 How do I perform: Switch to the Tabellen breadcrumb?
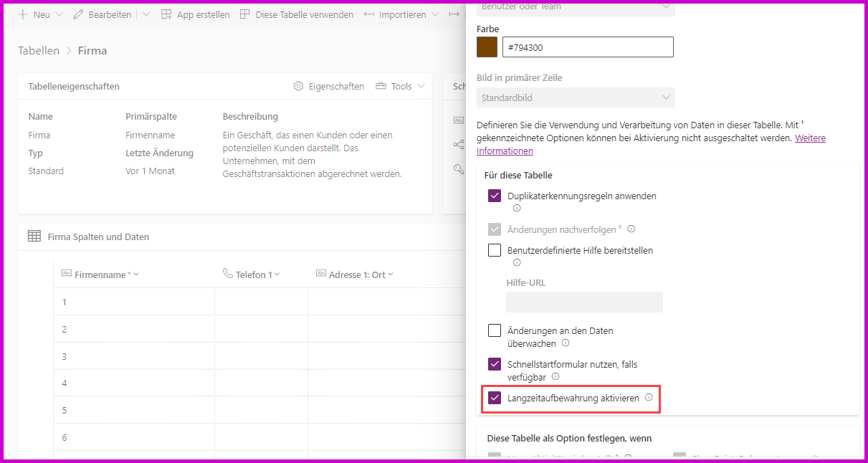pos(38,50)
